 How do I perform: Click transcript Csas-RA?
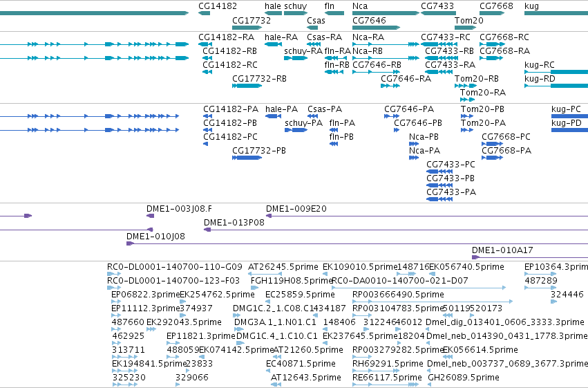point(324,37)
